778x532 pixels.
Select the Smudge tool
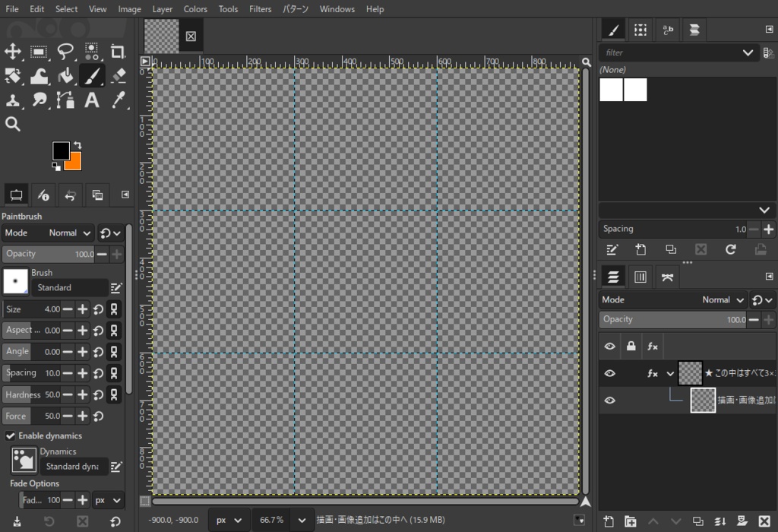pyautogui.click(x=39, y=100)
